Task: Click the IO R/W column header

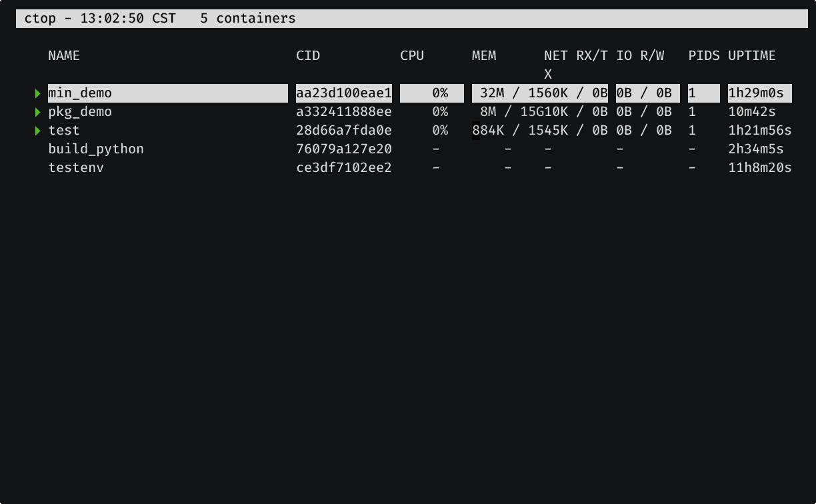Action: (x=640, y=56)
